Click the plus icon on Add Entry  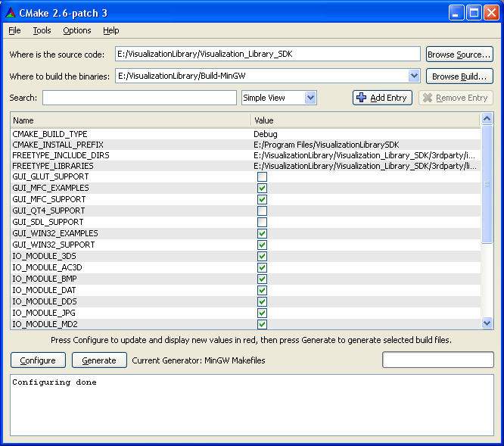tap(361, 98)
